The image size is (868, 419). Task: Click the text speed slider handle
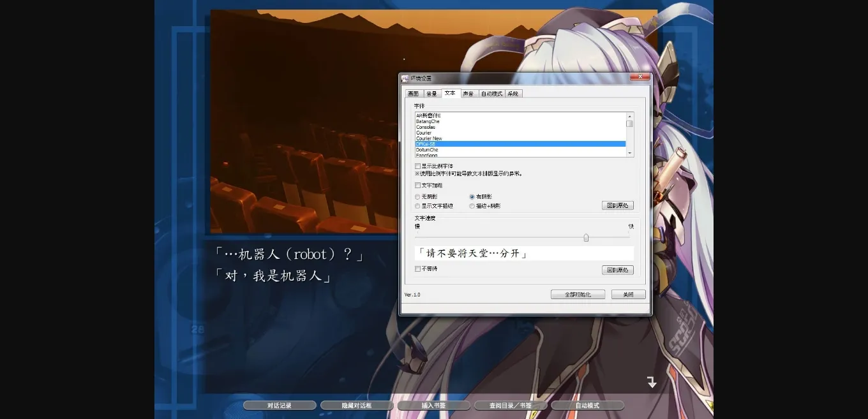point(586,237)
